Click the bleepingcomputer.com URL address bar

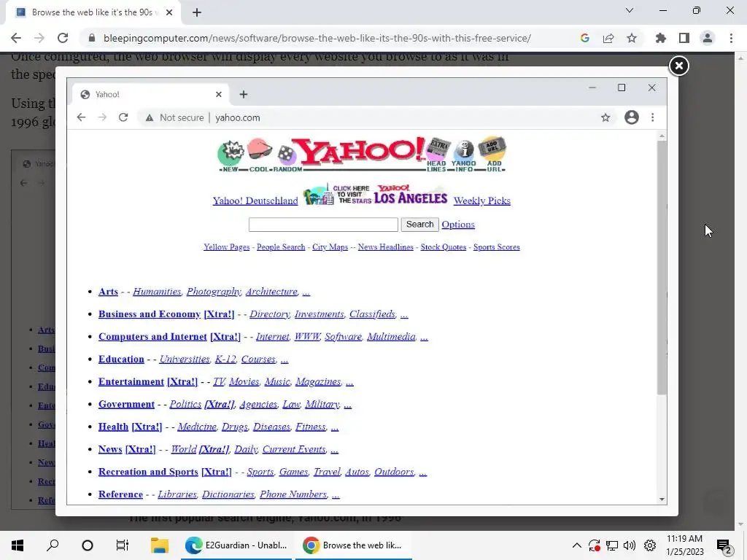point(317,38)
